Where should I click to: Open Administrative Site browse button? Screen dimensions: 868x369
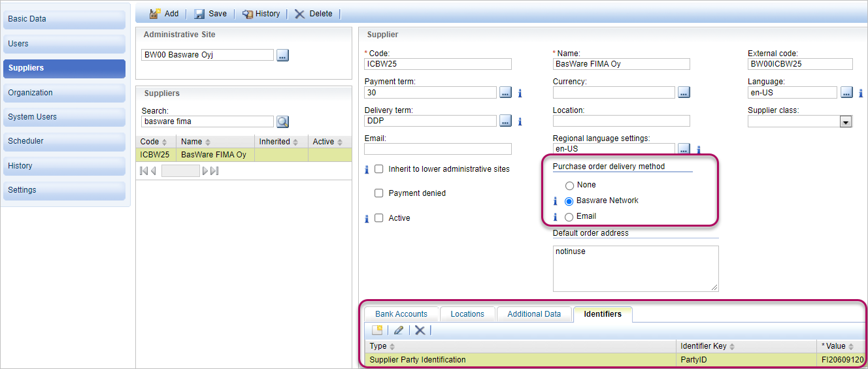tap(282, 56)
